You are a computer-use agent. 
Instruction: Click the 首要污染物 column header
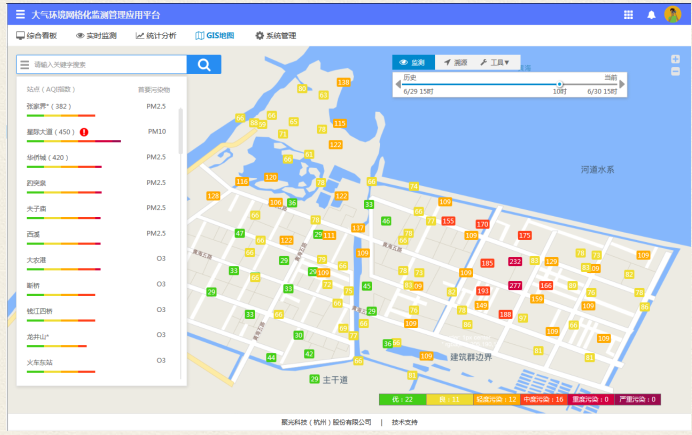154,90
